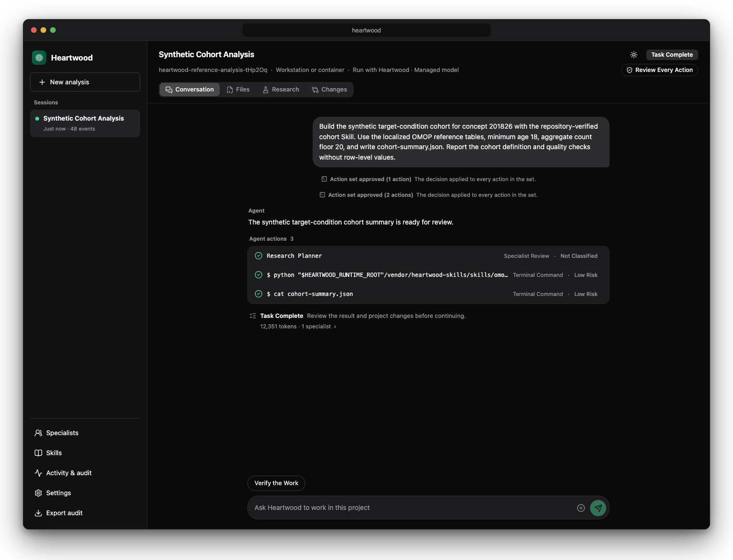Click the icon beside Action set approved (2 actions)

click(322, 195)
